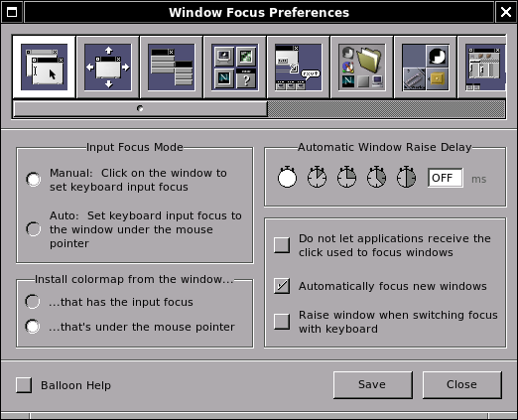Open Window Handling preferences (arrows icon)

click(108, 68)
